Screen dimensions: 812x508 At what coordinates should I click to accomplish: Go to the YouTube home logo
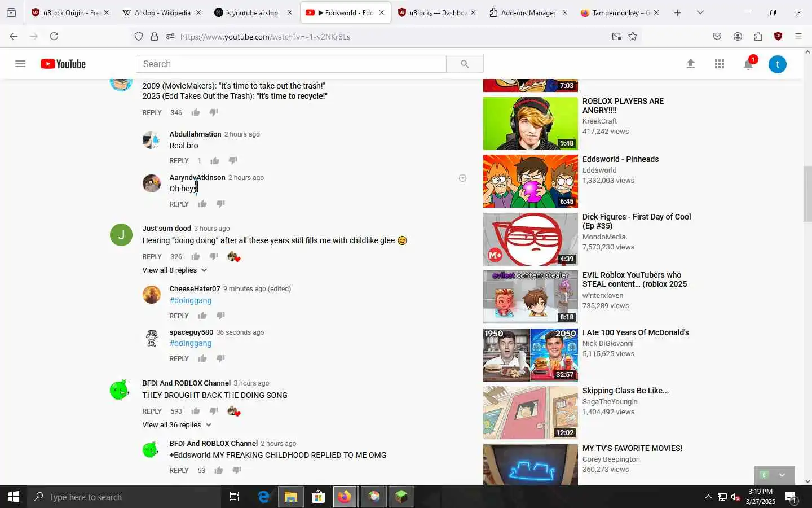pos(63,64)
